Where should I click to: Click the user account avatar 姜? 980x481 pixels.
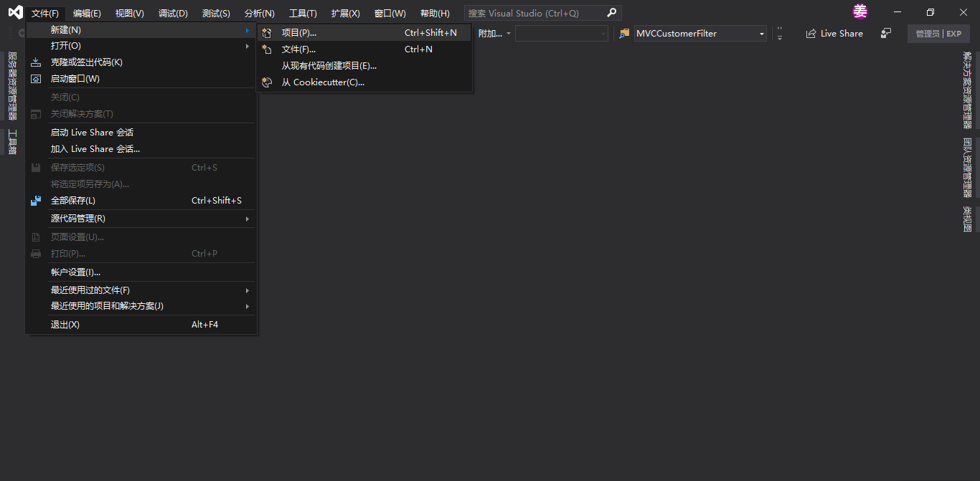pos(859,12)
